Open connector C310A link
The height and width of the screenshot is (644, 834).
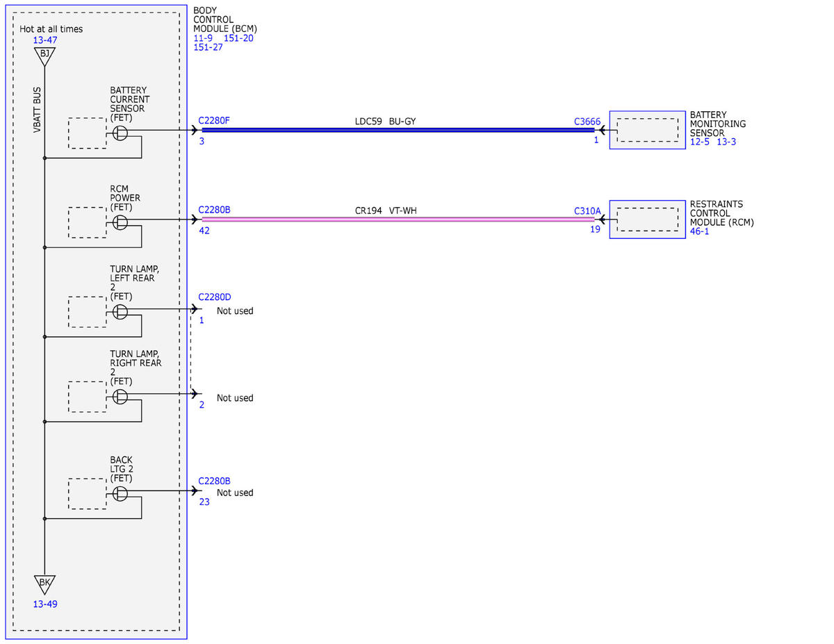click(587, 210)
